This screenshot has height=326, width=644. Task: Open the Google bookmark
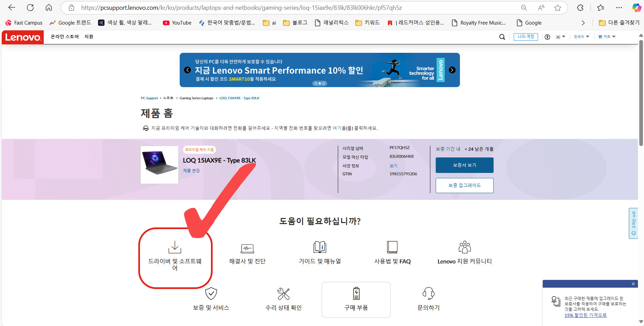[x=529, y=23]
